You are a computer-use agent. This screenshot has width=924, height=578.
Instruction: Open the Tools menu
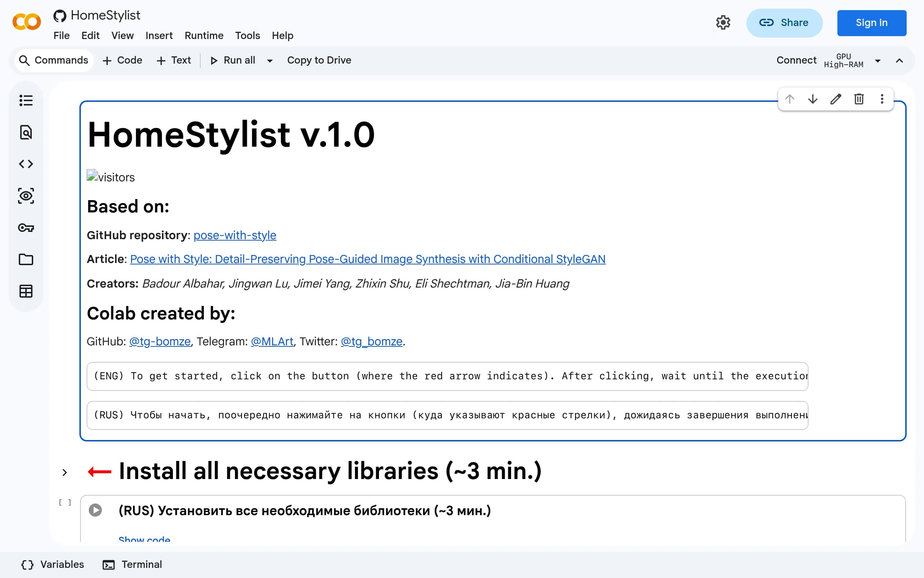247,35
